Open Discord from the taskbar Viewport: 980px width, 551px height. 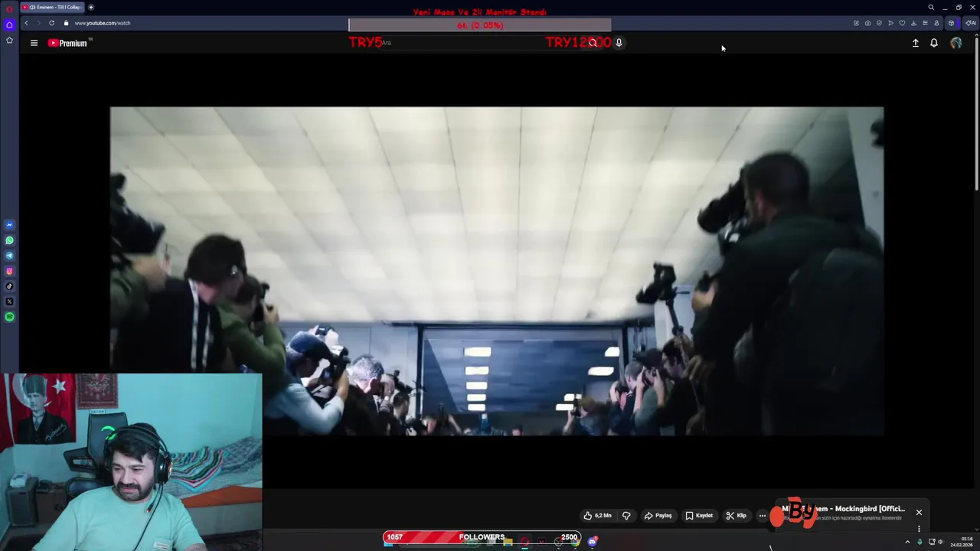[x=592, y=542]
